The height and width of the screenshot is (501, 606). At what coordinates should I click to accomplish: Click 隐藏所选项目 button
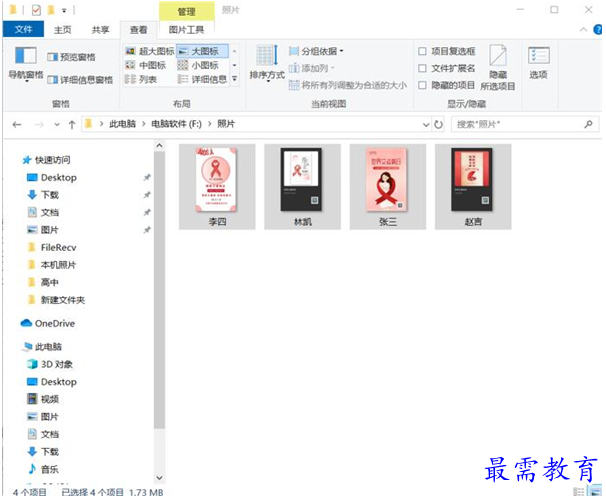498,68
